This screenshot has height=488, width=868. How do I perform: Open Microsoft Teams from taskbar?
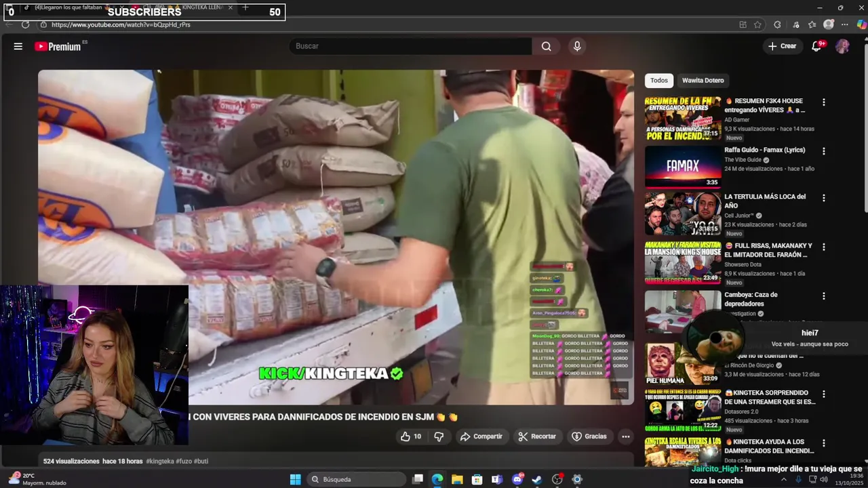tap(497, 479)
